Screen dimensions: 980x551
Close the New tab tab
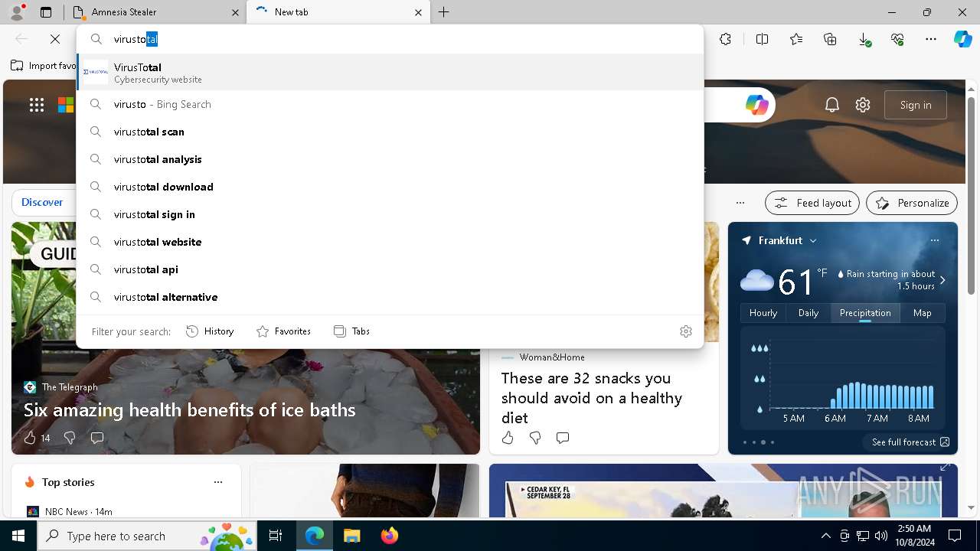pyautogui.click(x=418, y=12)
